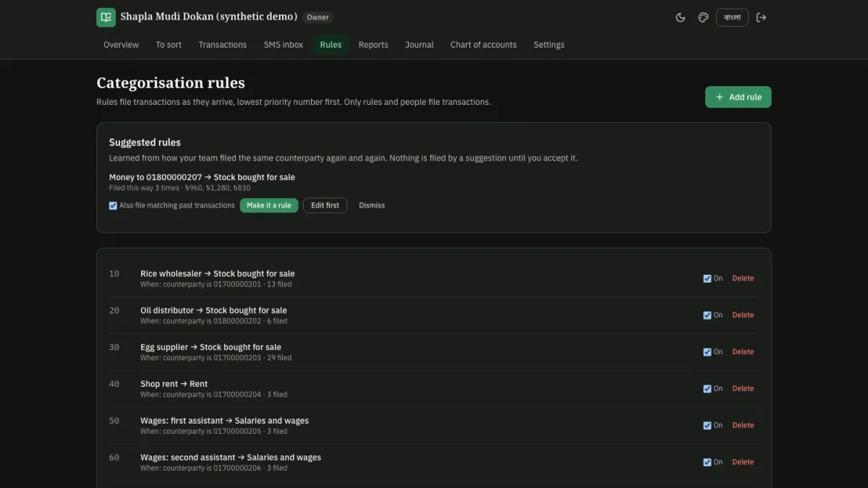Screen dimensions: 868x488
Task: Select the Rules tab
Action: [331, 45]
